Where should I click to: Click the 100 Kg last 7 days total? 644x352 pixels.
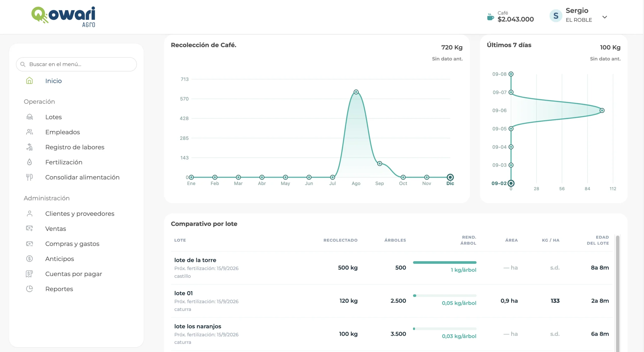610,47
